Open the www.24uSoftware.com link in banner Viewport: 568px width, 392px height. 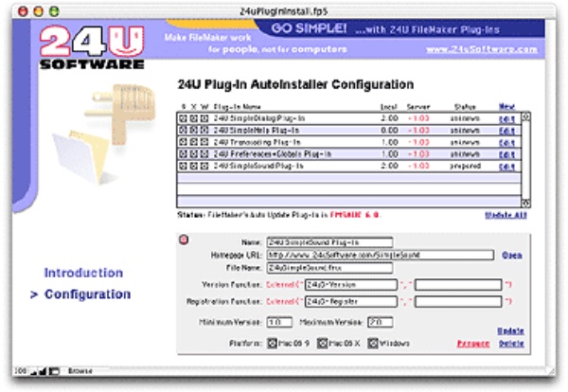point(482,49)
